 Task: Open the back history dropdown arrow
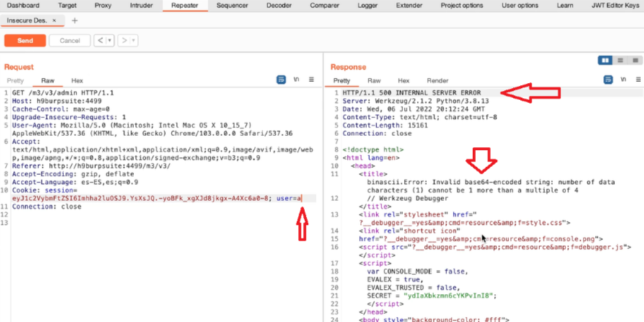[x=110, y=40]
